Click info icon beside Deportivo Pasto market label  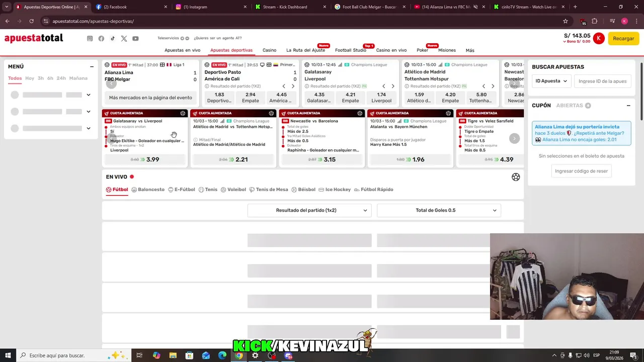(207, 86)
